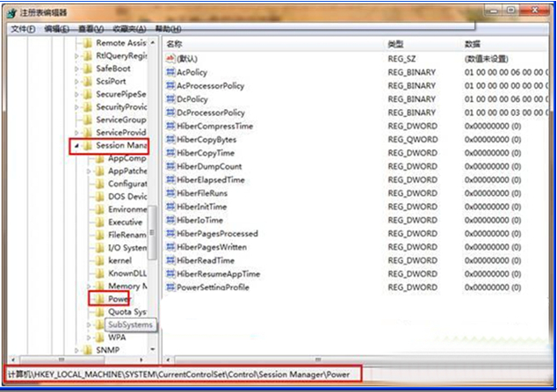Collapse the Session Manager tree node
Viewport: 557px width, 392px height.
pyautogui.click(x=76, y=145)
